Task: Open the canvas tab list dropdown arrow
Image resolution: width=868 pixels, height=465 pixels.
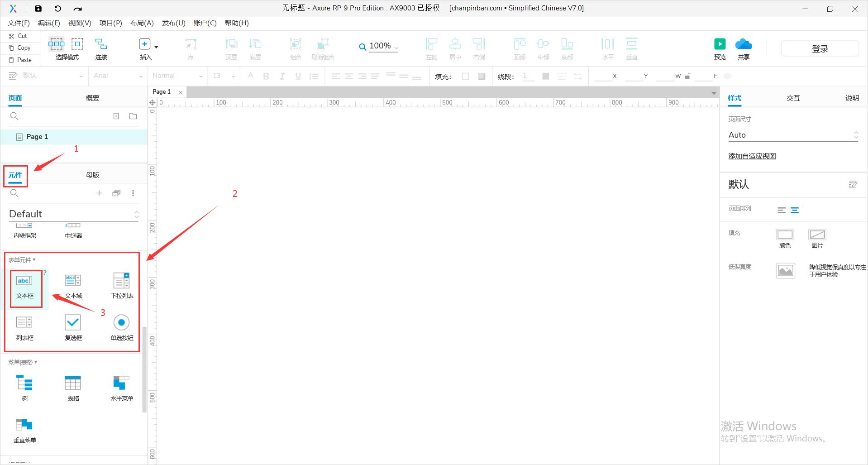Action: pos(714,93)
